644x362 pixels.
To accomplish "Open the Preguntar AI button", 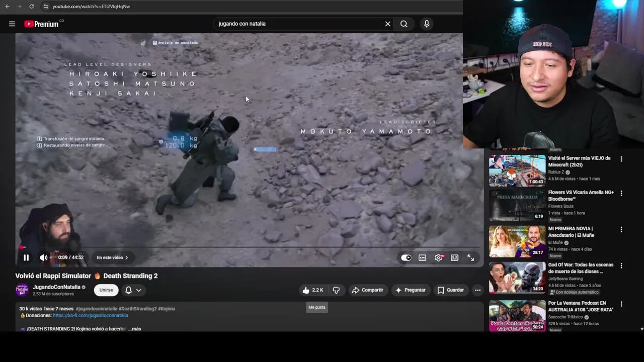I will click(411, 290).
